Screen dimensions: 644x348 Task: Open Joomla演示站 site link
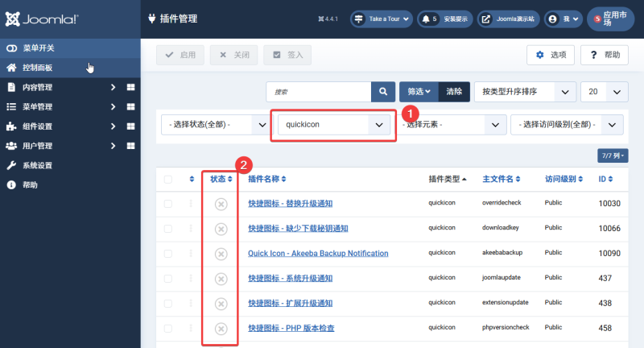point(508,19)
